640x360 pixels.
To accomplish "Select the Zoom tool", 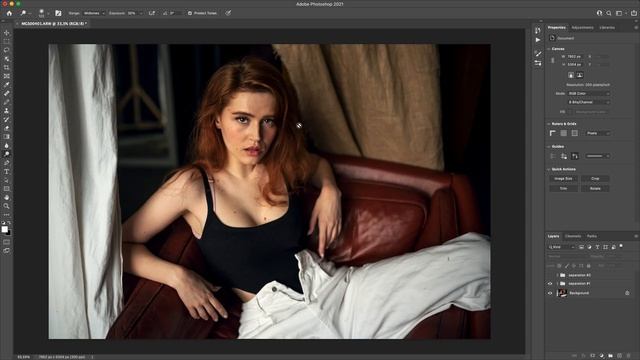I will [x=7, y=206].
